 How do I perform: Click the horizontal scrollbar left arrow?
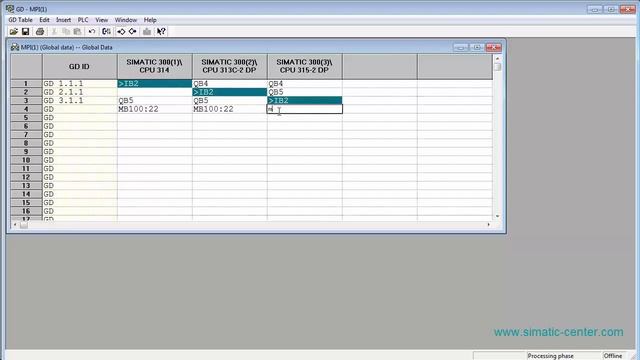[15, 224]
